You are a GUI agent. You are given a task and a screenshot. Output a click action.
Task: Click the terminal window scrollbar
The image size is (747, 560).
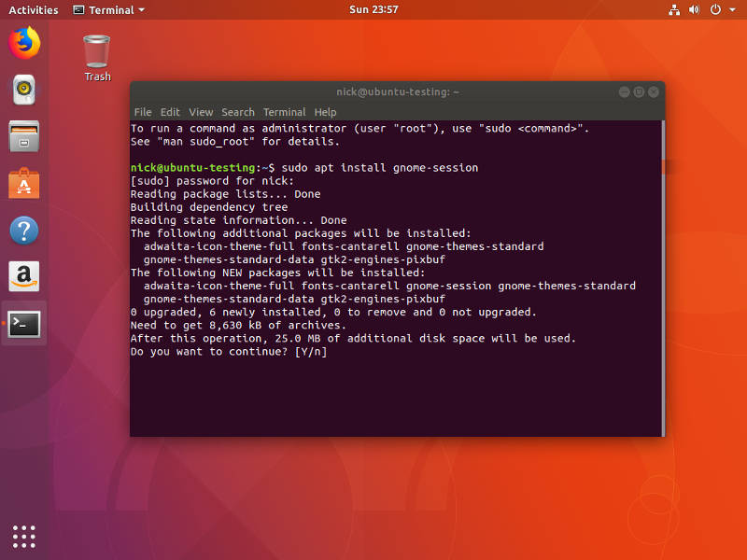pos(664,168)
